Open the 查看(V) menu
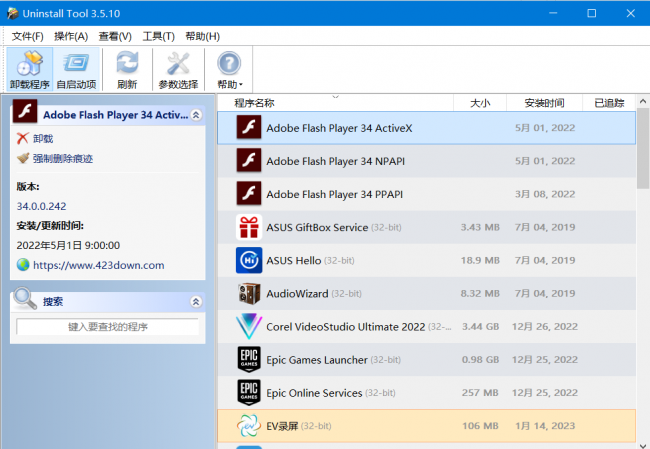Image resolution: width=650 pixels, height=449 pixels. pyautogui.click(x=115, y=36)
